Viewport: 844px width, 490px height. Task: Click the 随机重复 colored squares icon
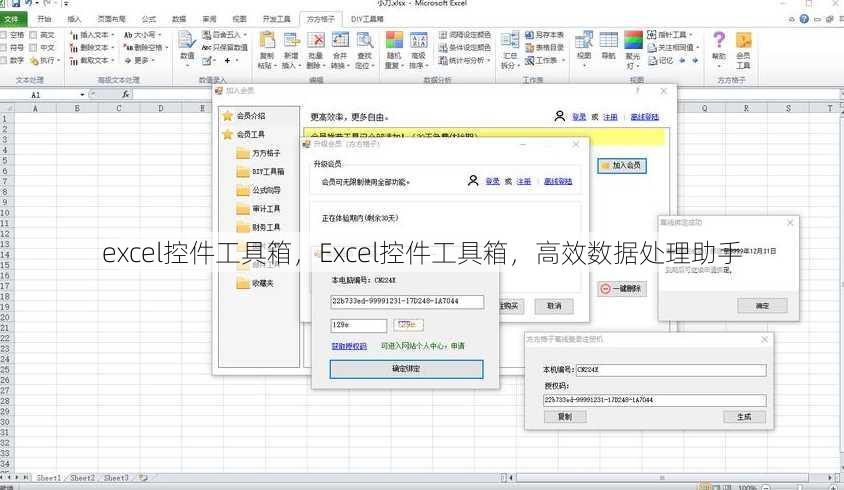(x=394, y=40)
